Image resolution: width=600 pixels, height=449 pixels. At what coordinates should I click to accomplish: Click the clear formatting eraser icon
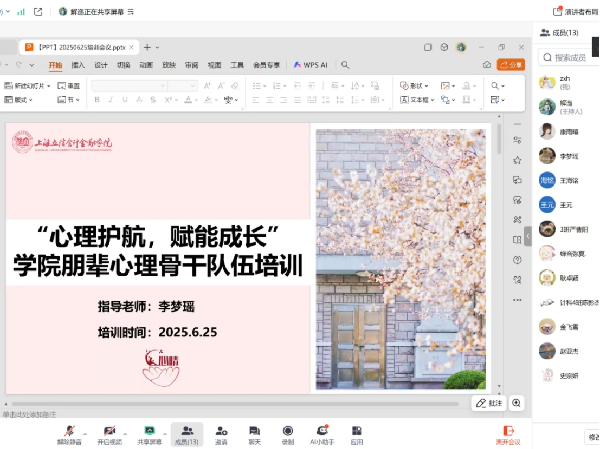click(235, 86)
